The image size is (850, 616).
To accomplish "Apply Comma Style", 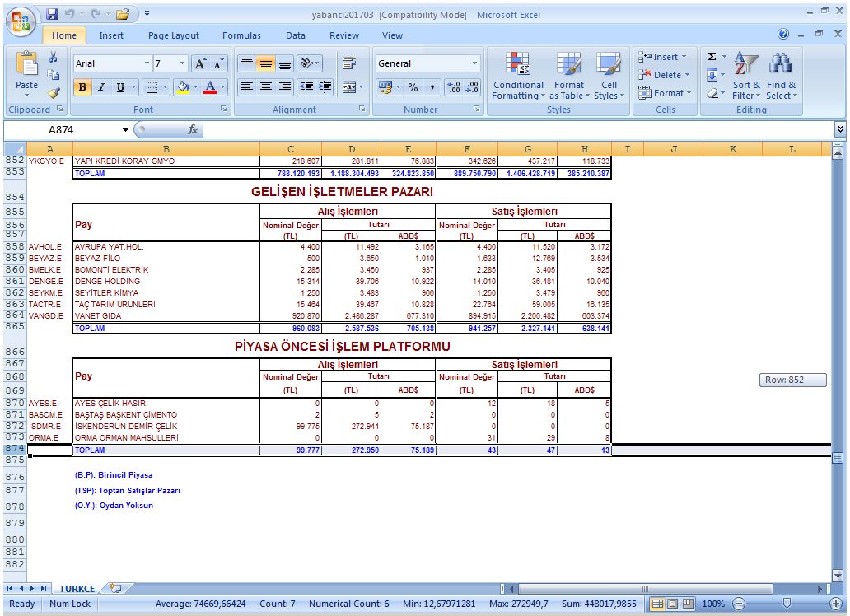I will pos(432,86).
